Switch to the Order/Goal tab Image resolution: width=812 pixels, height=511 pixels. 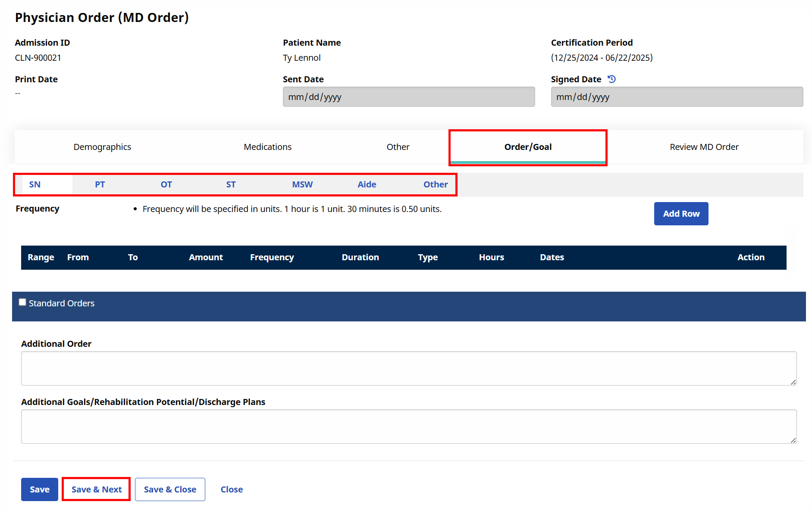pos(528,147)
